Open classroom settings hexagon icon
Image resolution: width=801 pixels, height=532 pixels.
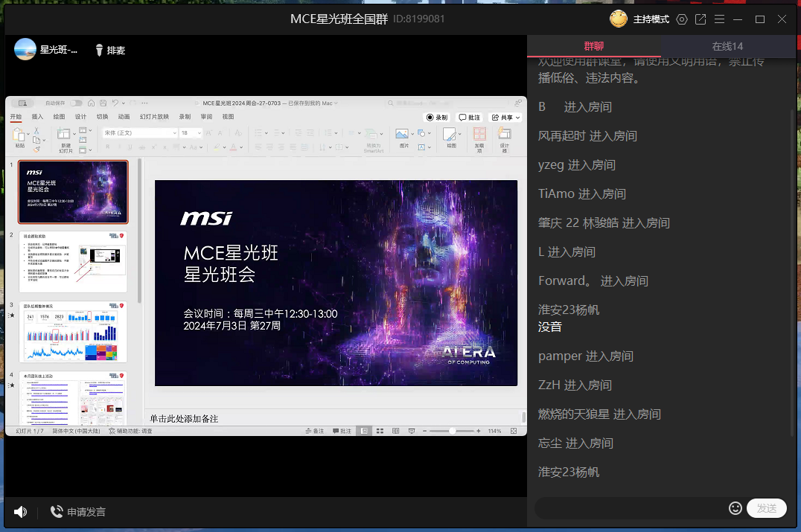(681, 19)
